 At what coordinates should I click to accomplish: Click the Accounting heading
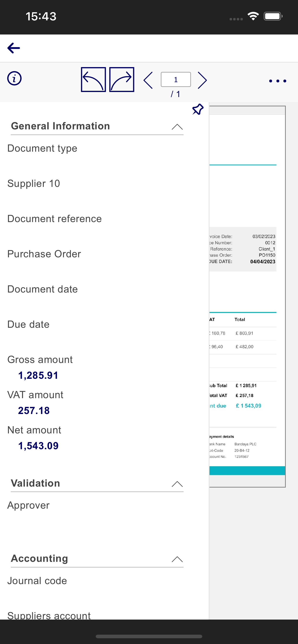[39, 558]
